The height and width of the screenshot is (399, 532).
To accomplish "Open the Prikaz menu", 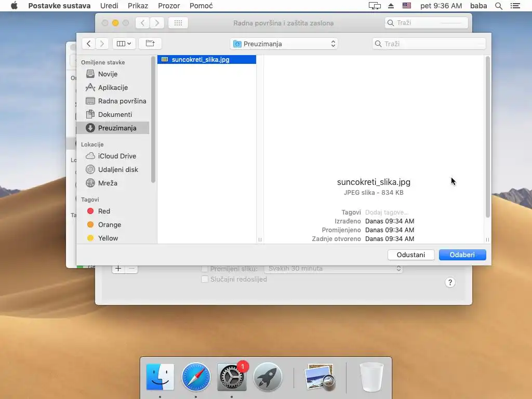I will click(138, 6).
